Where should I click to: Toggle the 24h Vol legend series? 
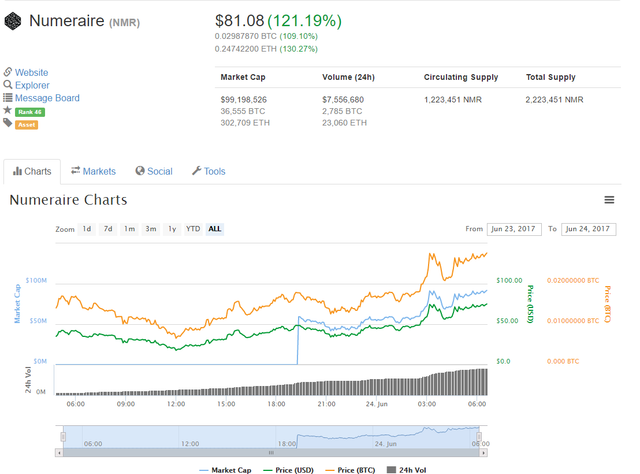point(407,470)
